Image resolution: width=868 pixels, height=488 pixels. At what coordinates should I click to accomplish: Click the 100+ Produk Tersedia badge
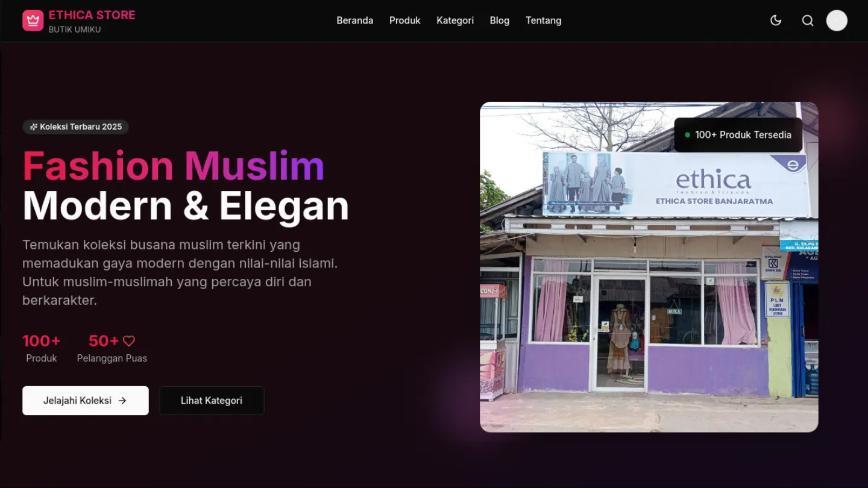pos(738,135)
